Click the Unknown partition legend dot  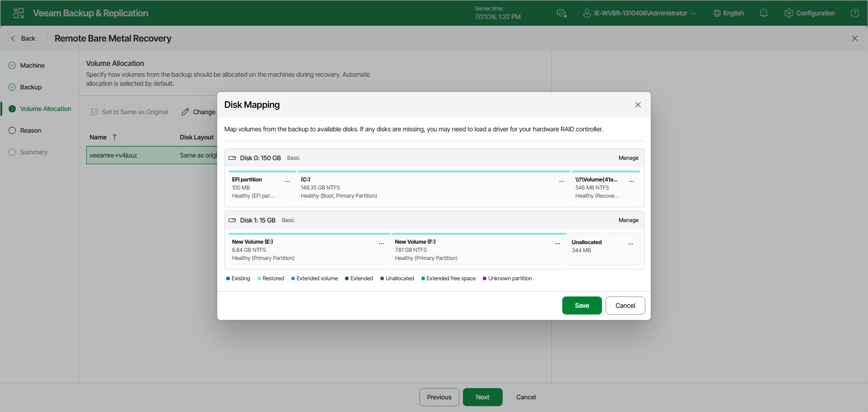[485, 278]
